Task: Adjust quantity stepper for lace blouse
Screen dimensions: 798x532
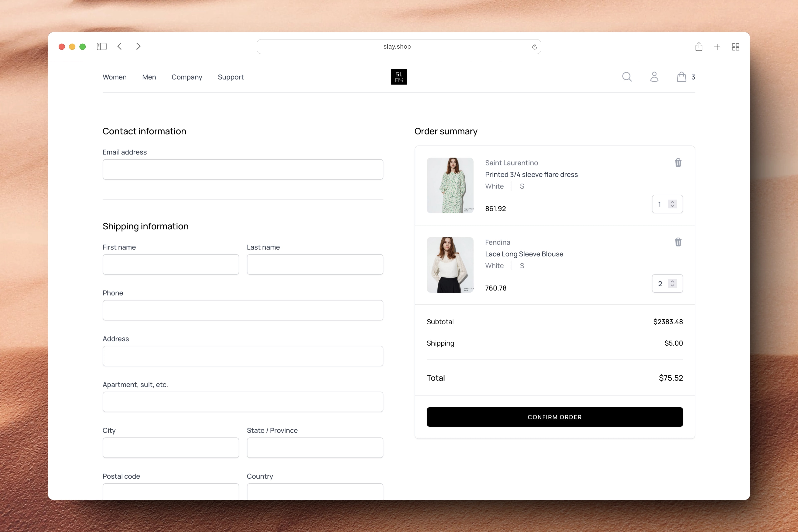Action: click(672, 283)
